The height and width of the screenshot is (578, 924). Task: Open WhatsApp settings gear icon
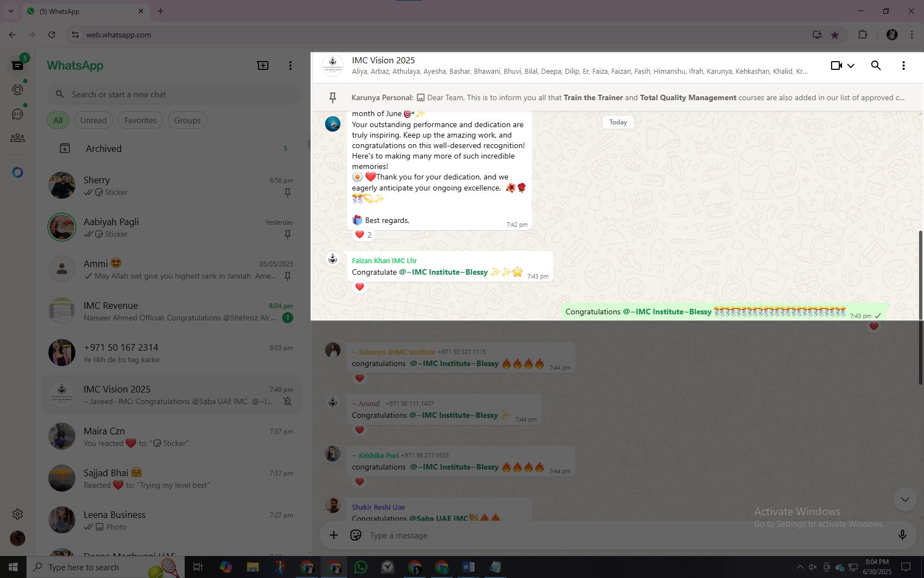(x=18, y=514)
